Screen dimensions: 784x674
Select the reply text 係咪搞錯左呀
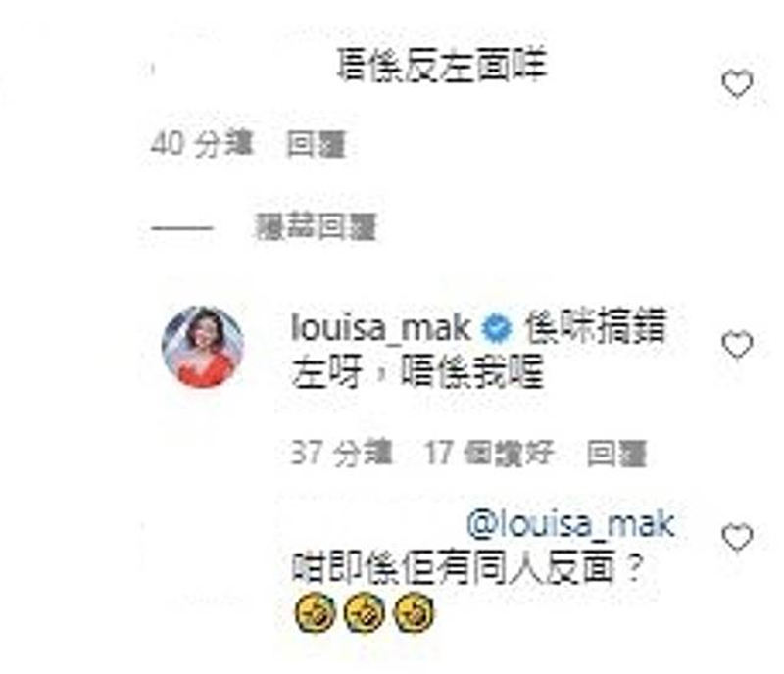pyautogui.click(x=479, y=349)
